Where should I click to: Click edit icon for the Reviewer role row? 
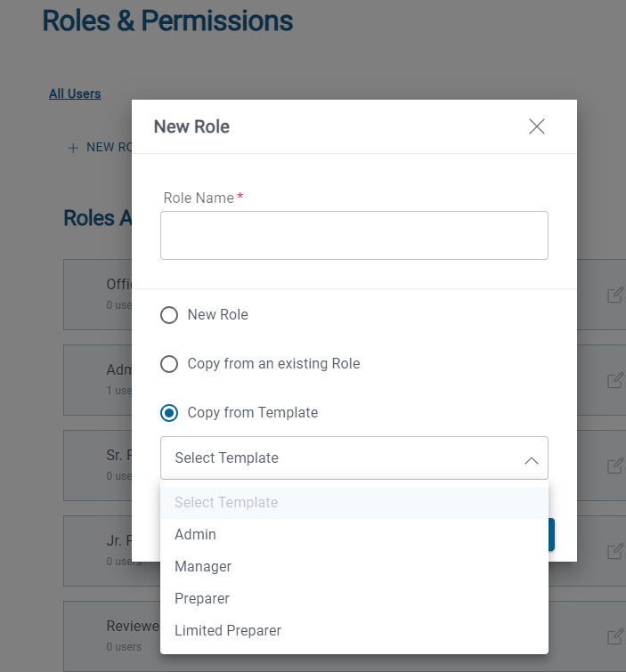(x=614, y=636)
